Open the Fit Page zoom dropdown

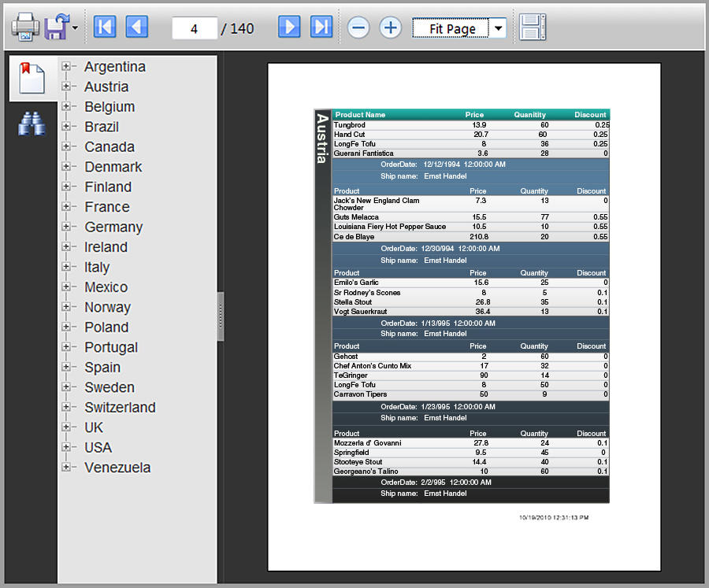(498, 28)
